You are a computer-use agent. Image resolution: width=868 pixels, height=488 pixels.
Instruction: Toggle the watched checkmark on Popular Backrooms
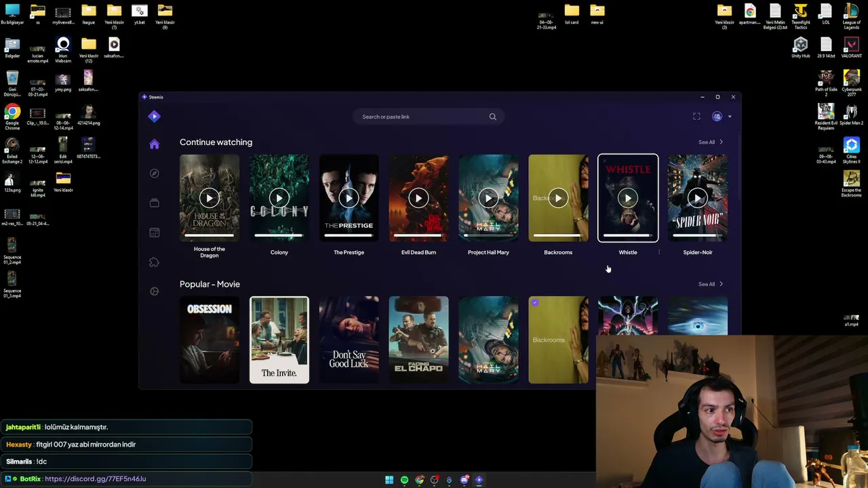(535, 303)
